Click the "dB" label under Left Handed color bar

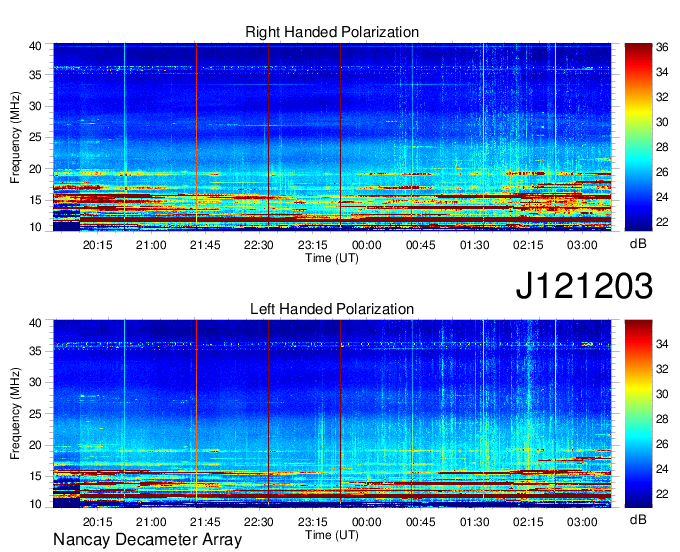tap(638, 519)
